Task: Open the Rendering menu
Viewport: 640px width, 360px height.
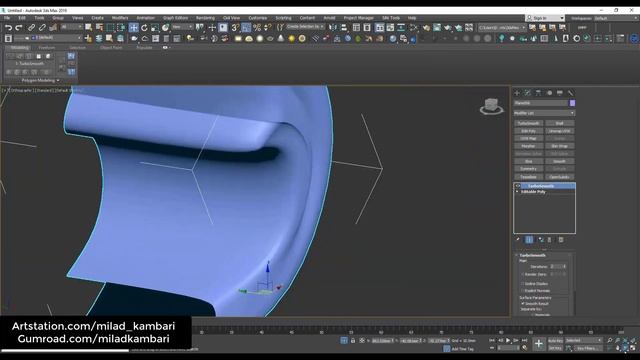Action: tap(205, 18)
